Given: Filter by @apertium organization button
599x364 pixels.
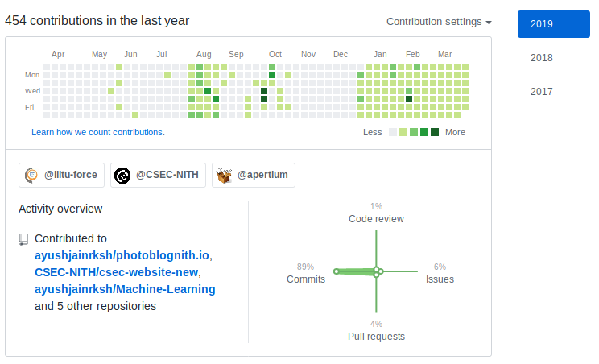Looking at the screenshot, I should pyautogui.click(x=253, y=176).
